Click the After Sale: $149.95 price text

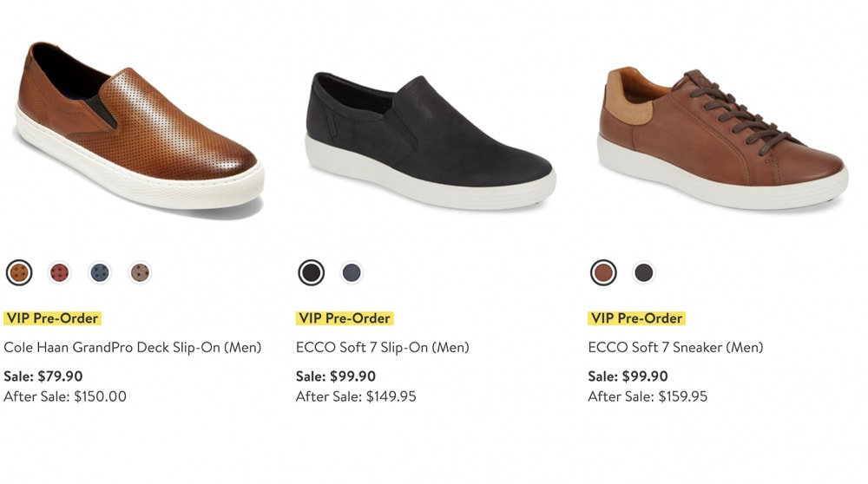coord(356,396)
